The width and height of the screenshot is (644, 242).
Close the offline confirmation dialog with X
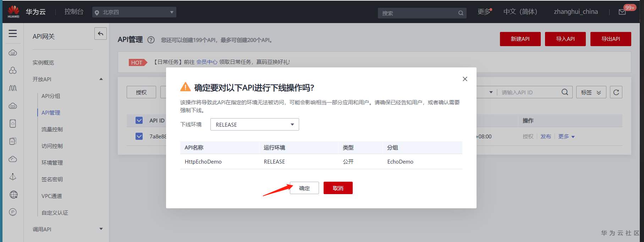pyautogui.click(x=465, y=79)
